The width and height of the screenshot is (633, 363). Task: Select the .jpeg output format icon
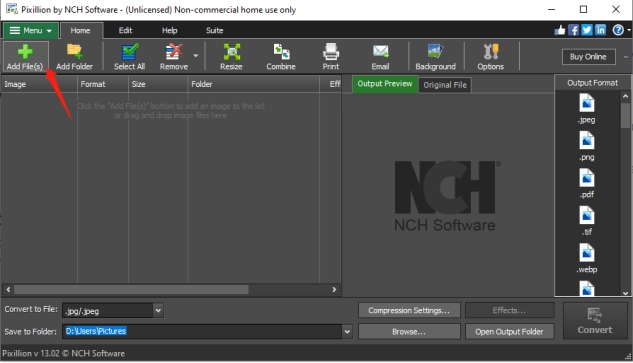pyautogui.click(x=587, y=103)
